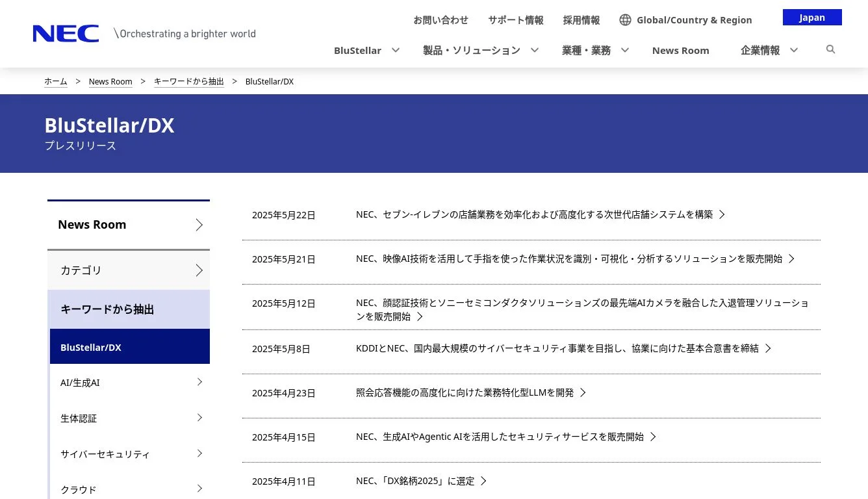The width and height of the screenshot is (868, 499).
Task: Click the arrow after 業務特化型LLM release title
Action: click(x=583, y=392)
